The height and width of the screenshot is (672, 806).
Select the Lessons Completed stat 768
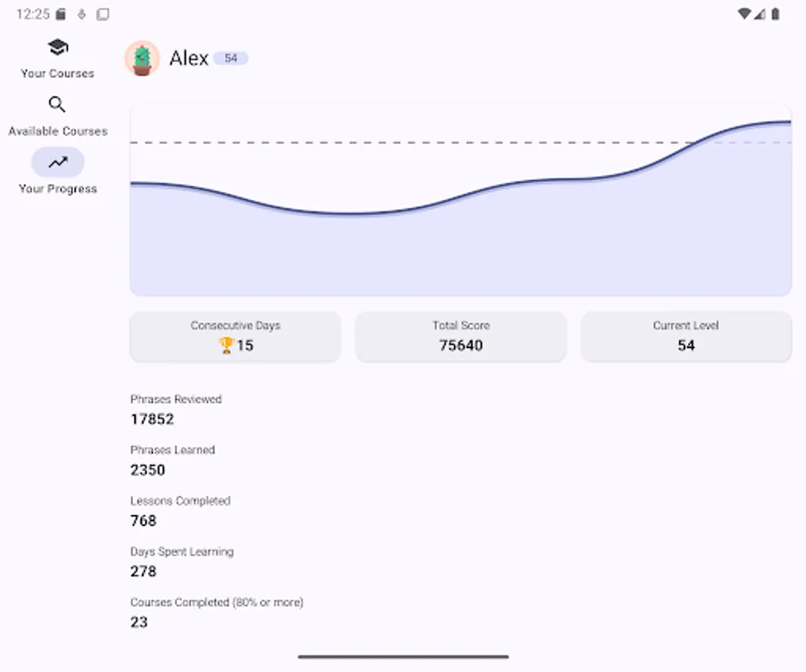point(142,520)
